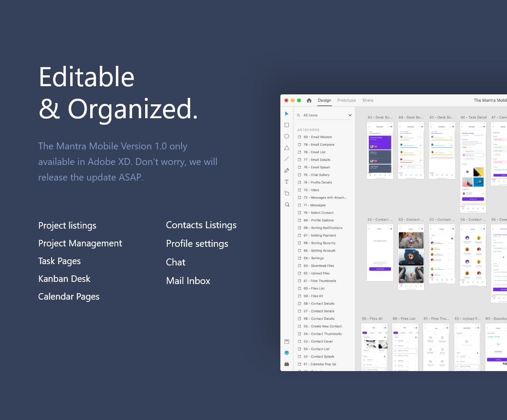Select the Ellipse tool
The width and height of the screenshot is (507, 420).
pyautogui.click(x=286, y=136)
